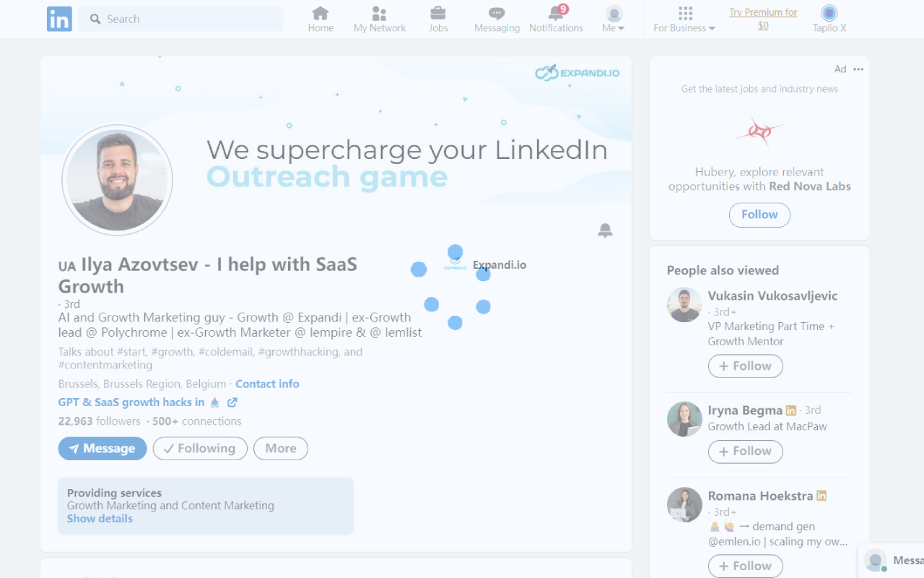Show details of Providing services

100,518
